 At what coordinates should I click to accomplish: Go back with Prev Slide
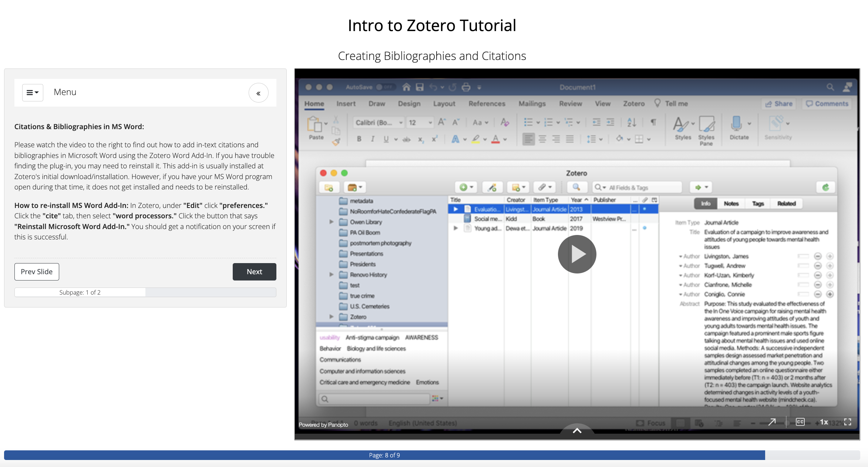(37, 272)
